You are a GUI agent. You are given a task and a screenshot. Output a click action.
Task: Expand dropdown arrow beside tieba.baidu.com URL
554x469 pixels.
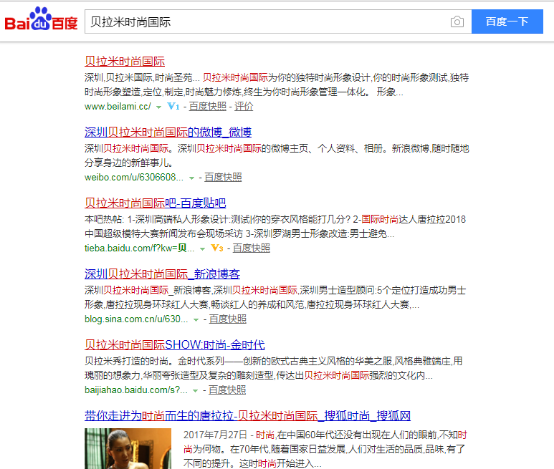tap(202, 249)
